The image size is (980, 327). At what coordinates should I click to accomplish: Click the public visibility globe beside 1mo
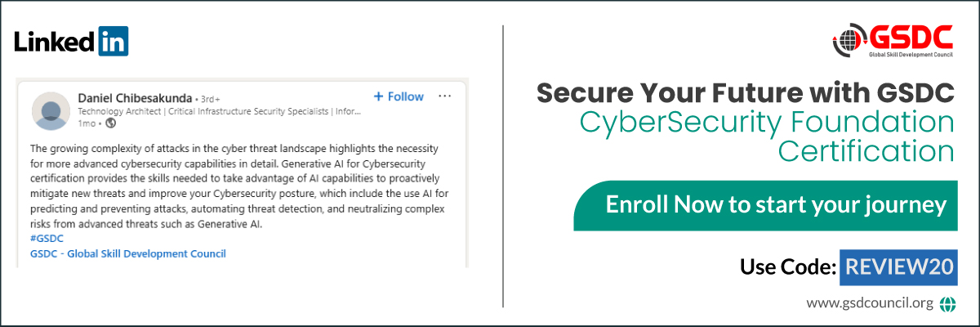pyautogui.click(x=111, y=123)
